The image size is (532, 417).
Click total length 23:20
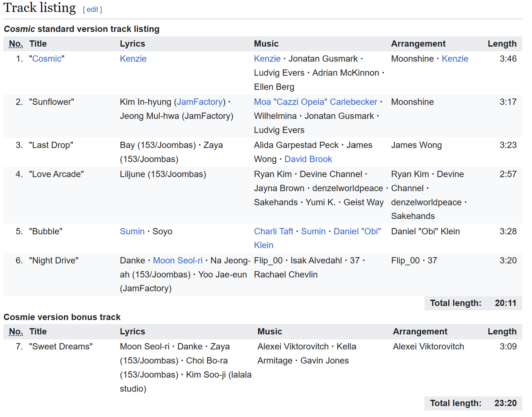click(x=505, y=403)
